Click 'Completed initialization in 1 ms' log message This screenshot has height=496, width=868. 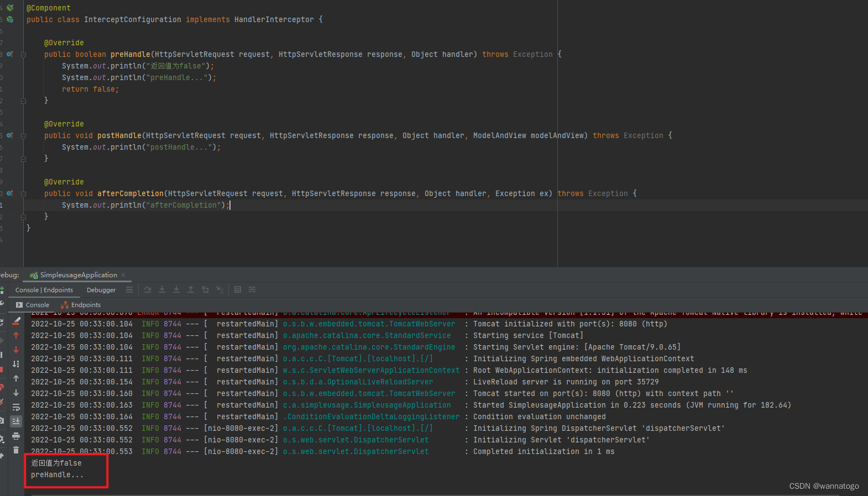click(x=543, y=451)
